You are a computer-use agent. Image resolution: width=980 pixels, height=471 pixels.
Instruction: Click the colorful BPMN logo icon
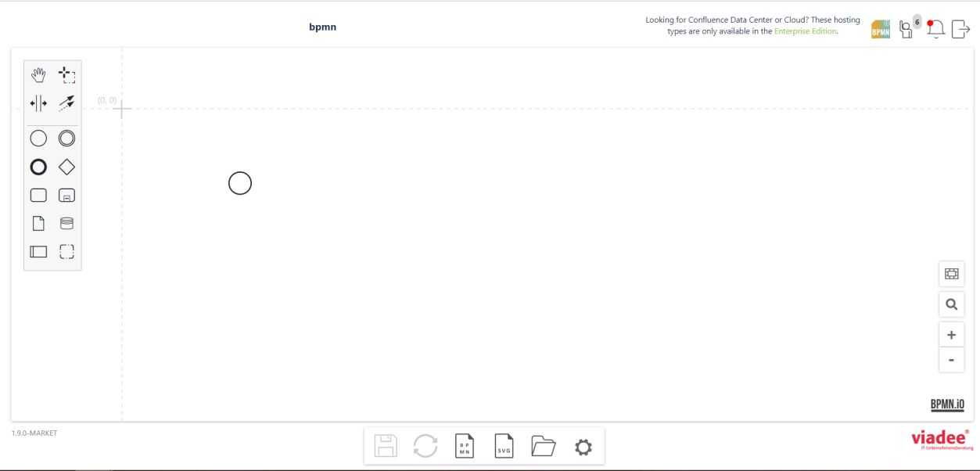coord(881,29)
